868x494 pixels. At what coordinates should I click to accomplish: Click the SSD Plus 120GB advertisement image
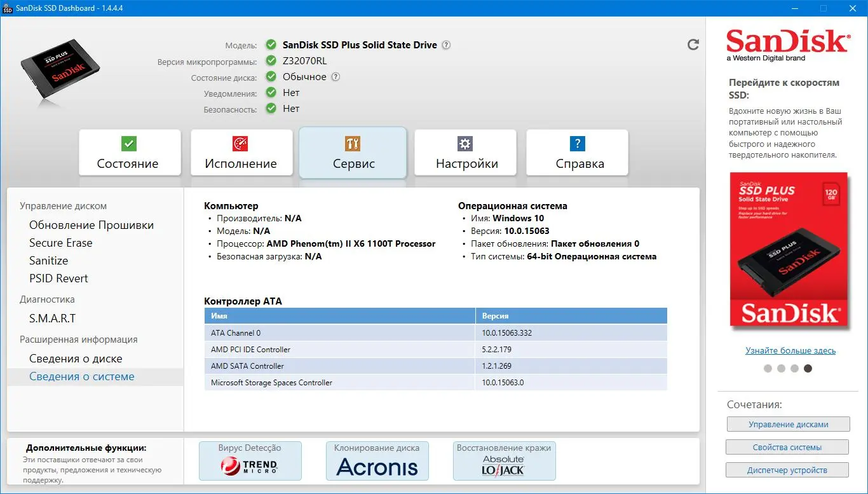(789, 251)
